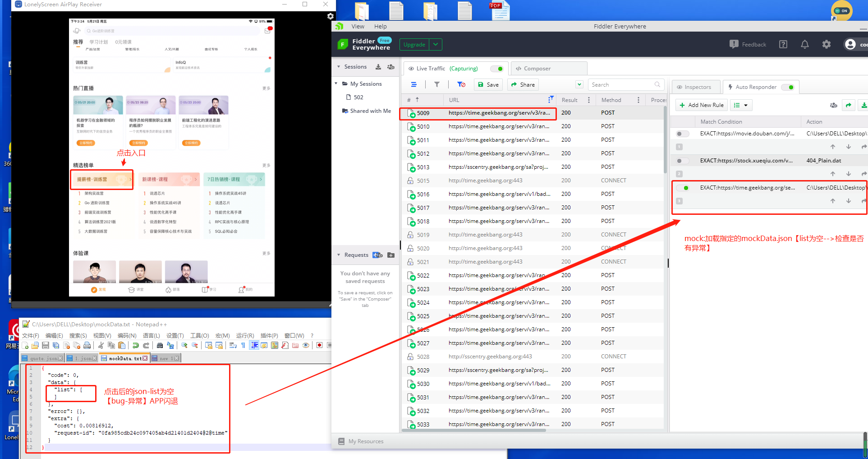This screenshot has height=459, width=868.
Task: Open 设置(T) menu in Notepad++
Action: (x=175, y=336)
